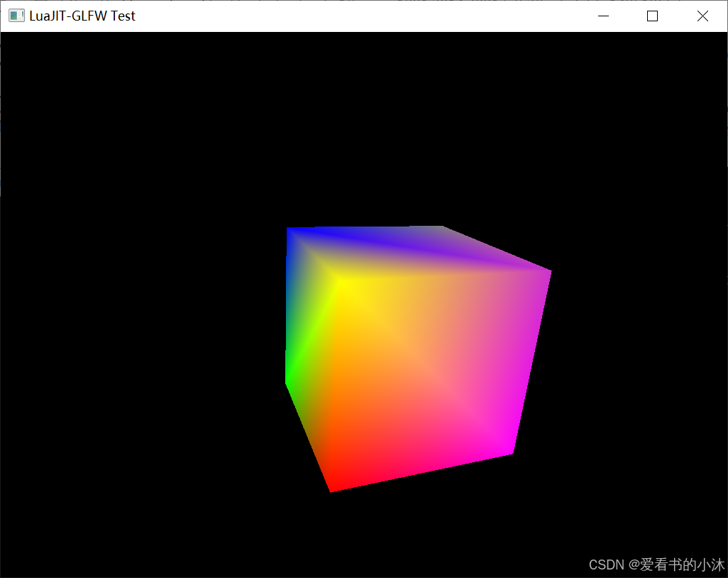Click the maximize button
Screen dimensions: 728x578
point(652,16)
